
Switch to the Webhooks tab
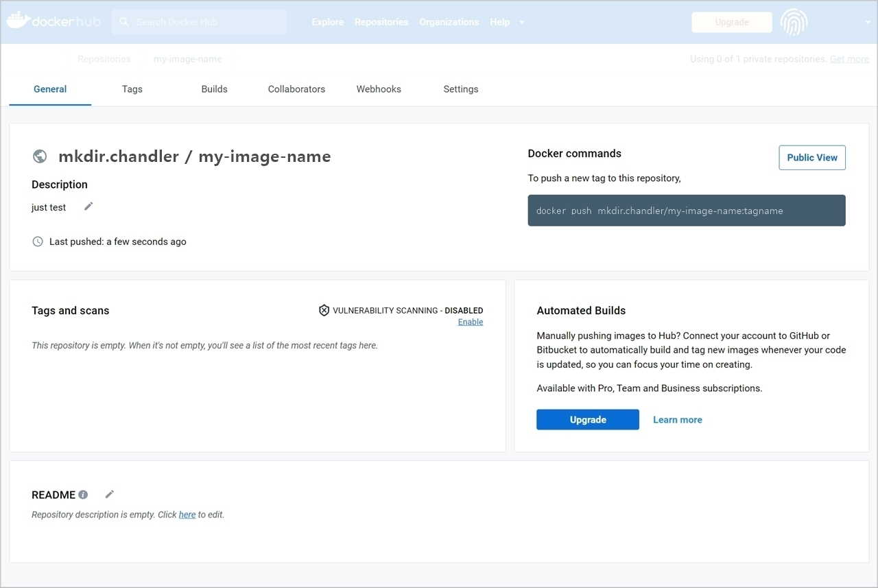coord(379,89)
